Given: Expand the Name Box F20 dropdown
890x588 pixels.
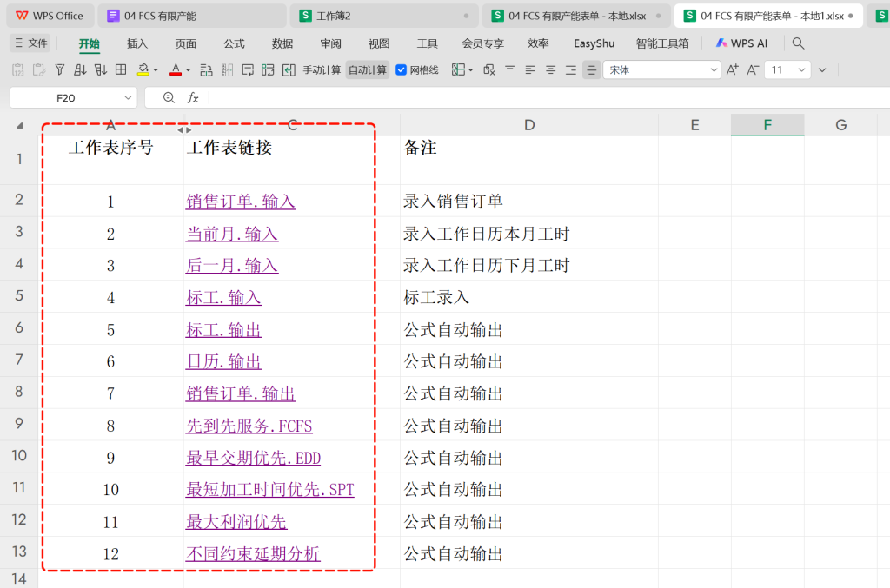Looking at the screenshot, I should pyautogui.click(x=128, y=98).
